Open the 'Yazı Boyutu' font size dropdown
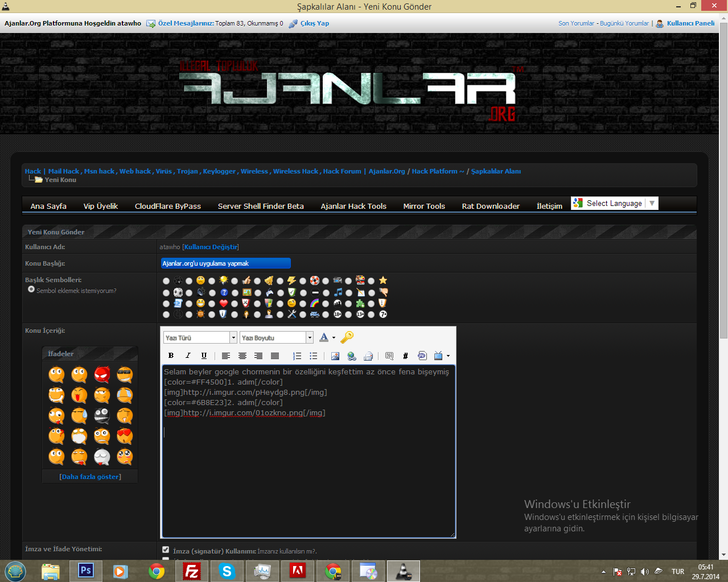The width and height of the screenshot is (728, 582). [277, 337]
